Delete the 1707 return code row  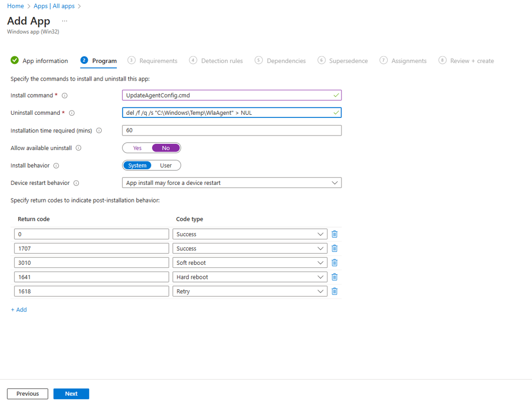[x=334, y=248]
